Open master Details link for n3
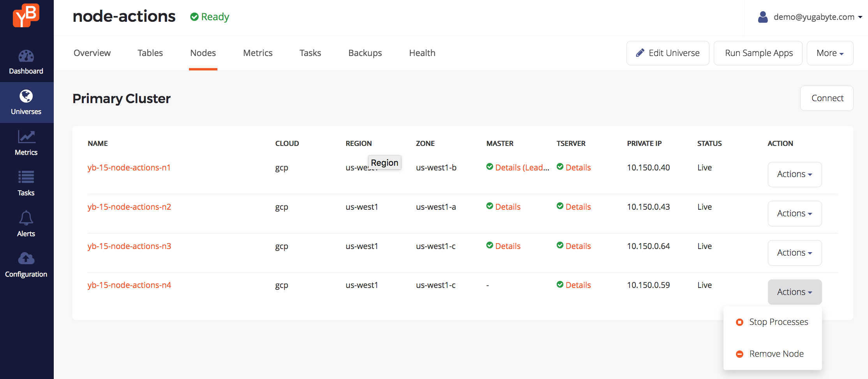The width and height of the screenshot is (868, 379). click(508, 246)
